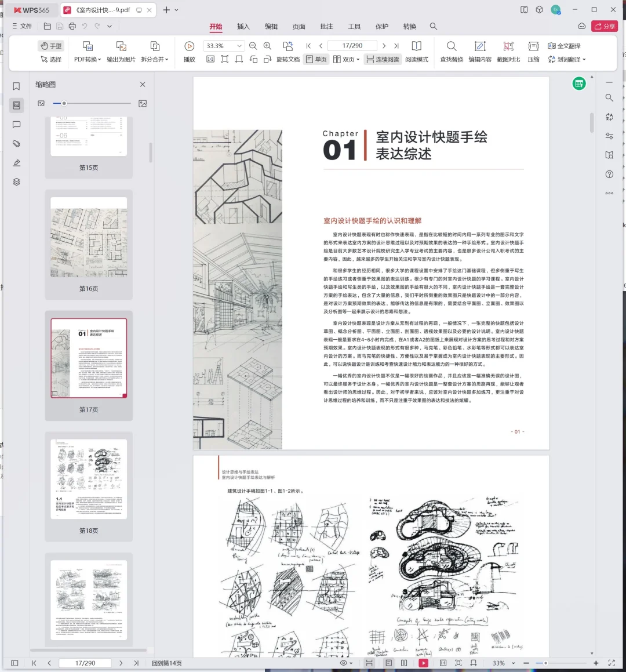626x672 pixels.
Task: Click the red 分享 share button
Action: [605, 26]
